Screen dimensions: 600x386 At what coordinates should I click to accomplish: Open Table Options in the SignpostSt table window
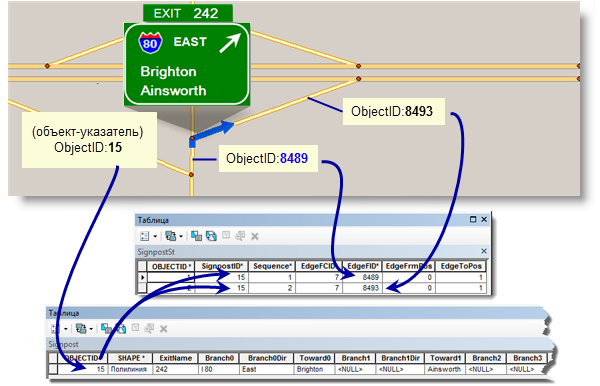click(x=144, y=236)
